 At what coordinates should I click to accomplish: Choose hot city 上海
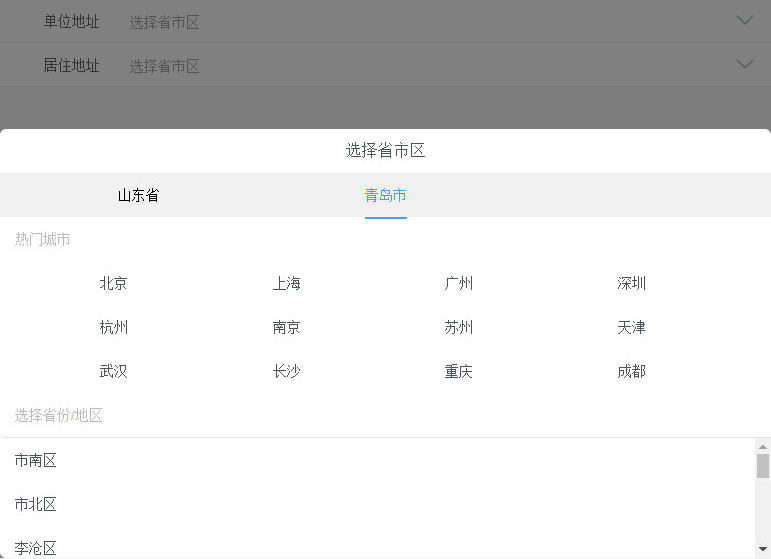(x=286, y=283)
